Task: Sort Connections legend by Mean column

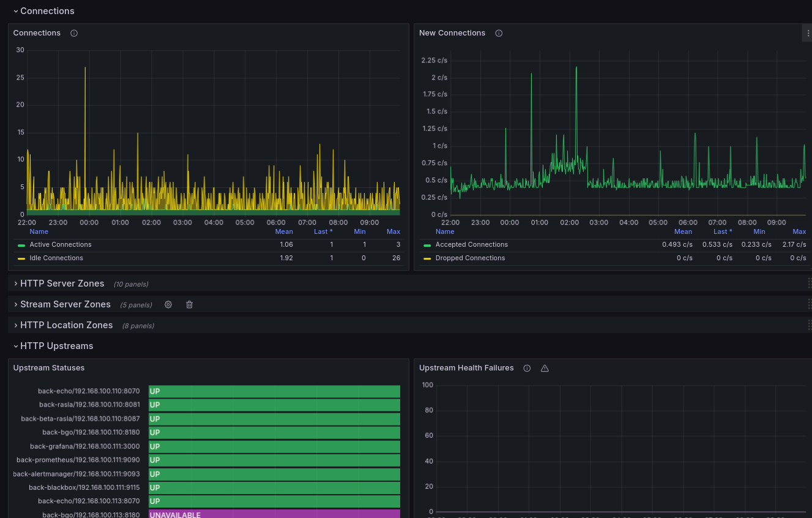Action: [284, 231]
